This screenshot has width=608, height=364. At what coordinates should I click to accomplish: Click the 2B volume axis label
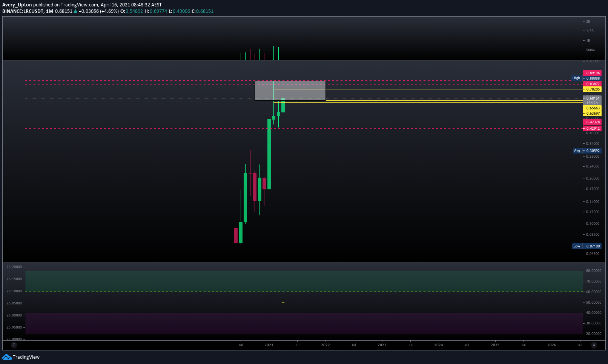click(x=588, y=22)
